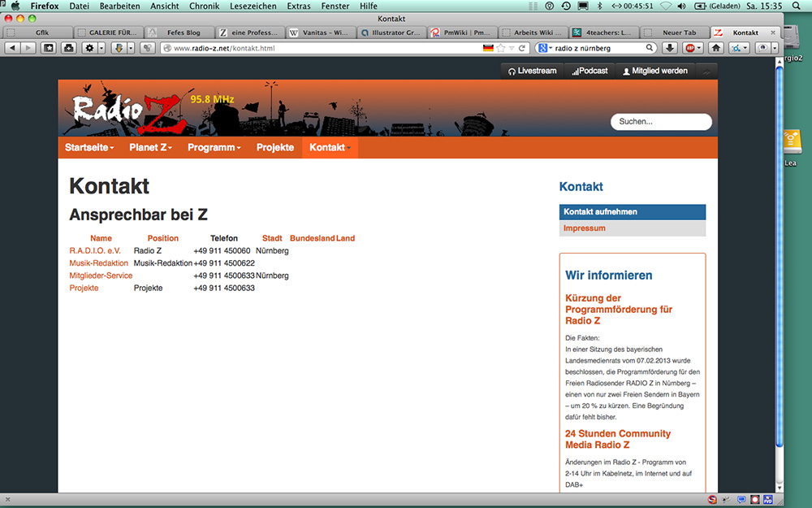Image resolution: width=812 pixels, height=508 pixels.
Task: Open the Lesezeichen menu in the menu bar
Action: click(x=253, y=6)
